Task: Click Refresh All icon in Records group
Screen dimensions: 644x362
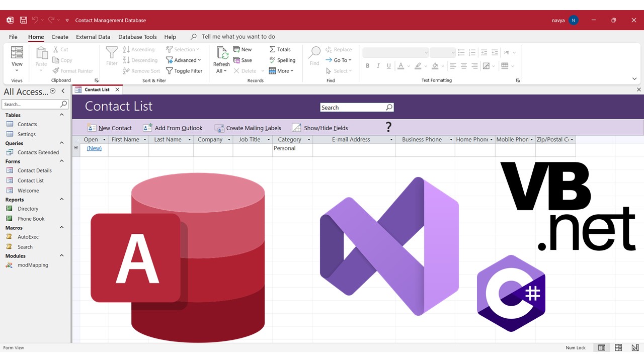Action: pyautogui.click(x=221, y=59)
